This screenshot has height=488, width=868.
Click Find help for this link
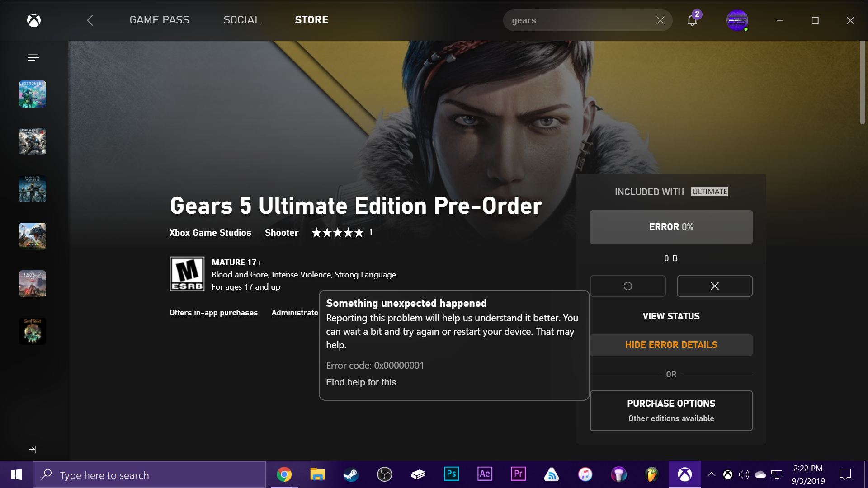point(361,382)
